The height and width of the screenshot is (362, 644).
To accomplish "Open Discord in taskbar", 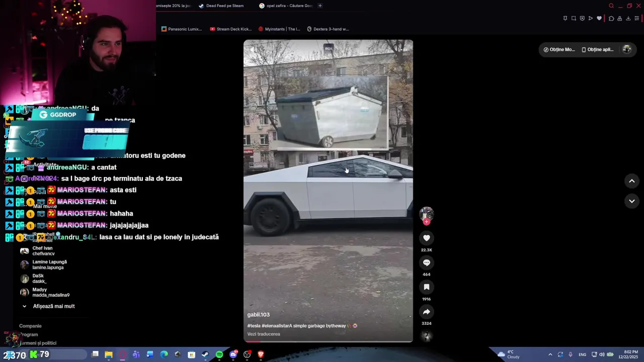I will point(233,354).
